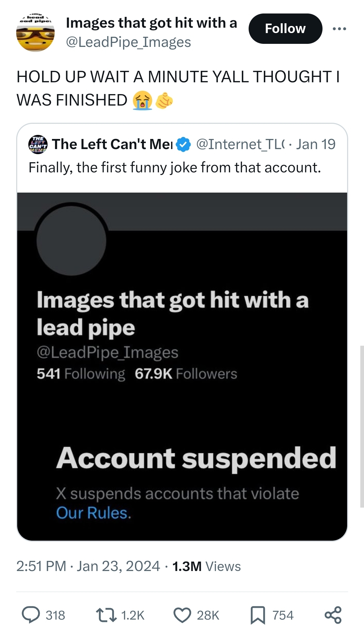Click display name "Images that got hit with a"
Screen dimensions: 364x627
[151, 23]
